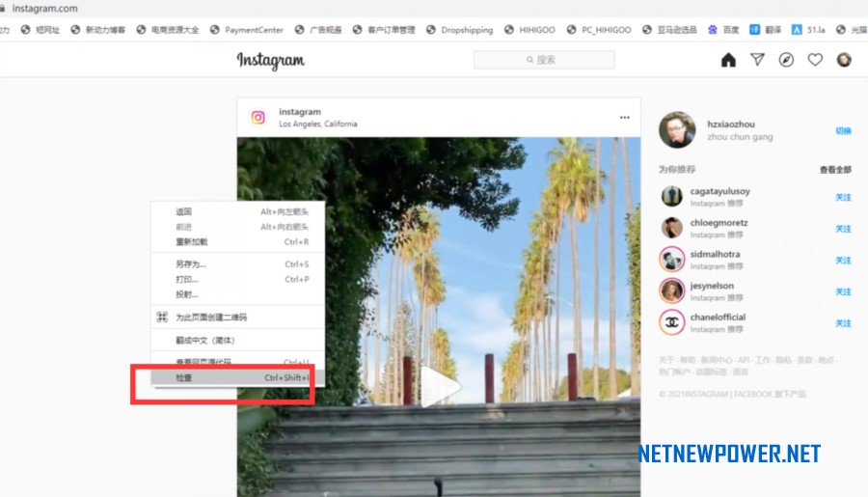Open the 翻译 bookmark
This screenshot has width=868, height=497.
(766, 30)
